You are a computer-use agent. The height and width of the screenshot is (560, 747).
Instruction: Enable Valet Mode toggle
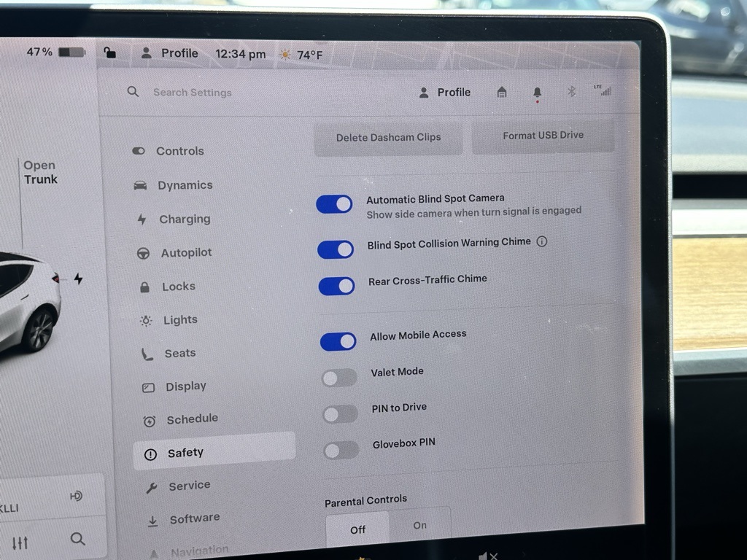(x=340, y=378)
